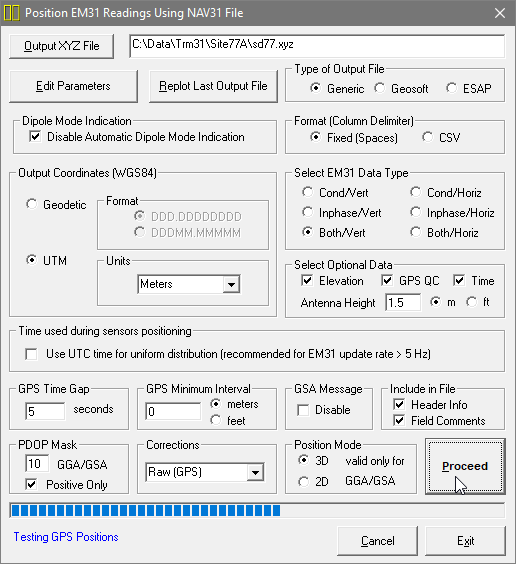516x564 pixels.
Task: Click the yellow app icon in title bar
Action: point(12,13)
